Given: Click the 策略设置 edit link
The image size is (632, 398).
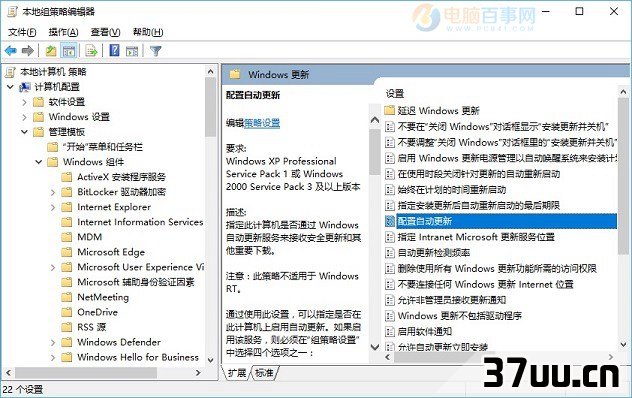Looking at the screenshot, I should point(262,123).
